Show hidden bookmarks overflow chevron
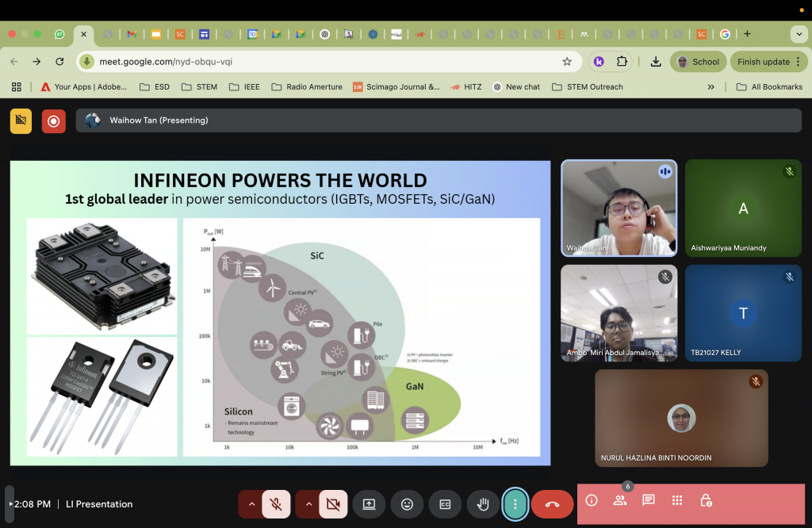The width and height of the screenshot is (812, 528). (x=711, y=87)
